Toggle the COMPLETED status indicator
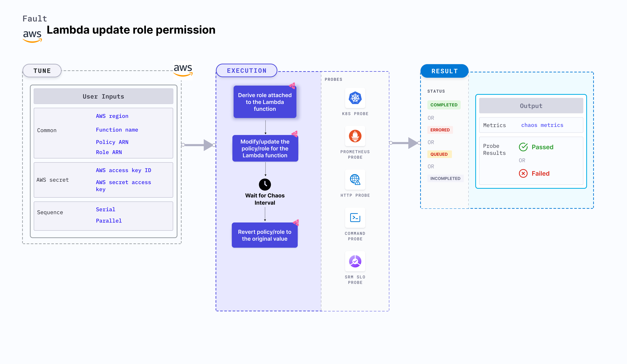Viewport: 627px width, 364px height. click(x=443, y=105)
